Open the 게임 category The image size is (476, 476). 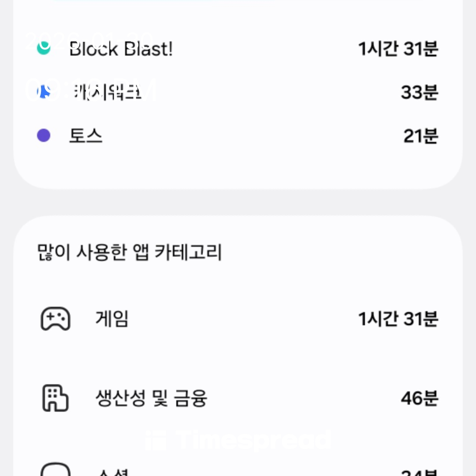pyautogui.click(x=112, y=319)
